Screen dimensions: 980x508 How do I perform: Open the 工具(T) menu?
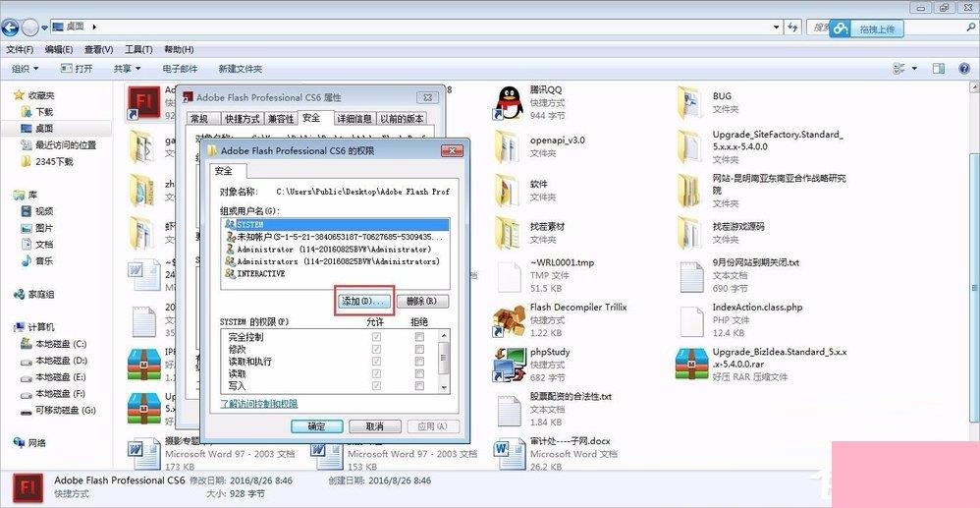click(x=138, y=49)
